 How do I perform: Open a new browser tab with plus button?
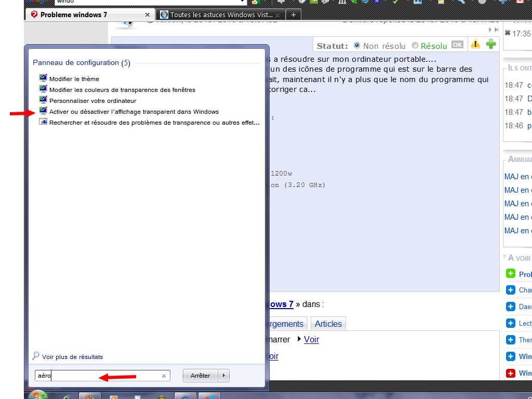click(x=294, y=15)
